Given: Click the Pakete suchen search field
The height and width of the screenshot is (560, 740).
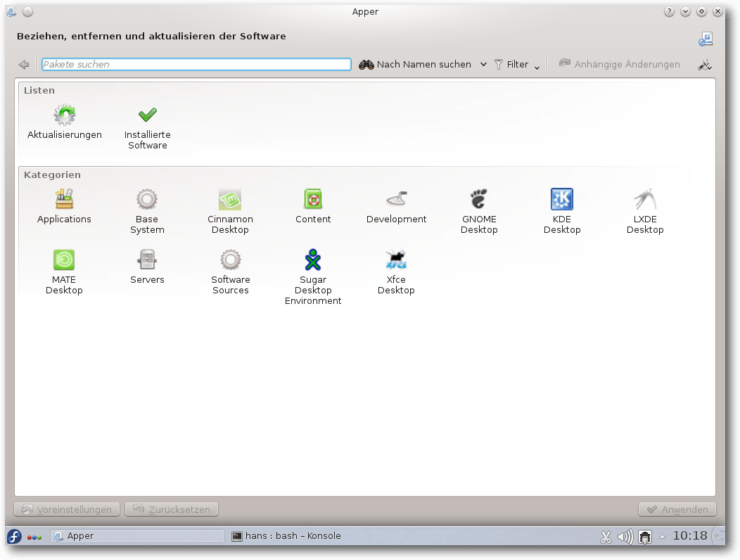Looking at the screenshot, I should 196,64.
